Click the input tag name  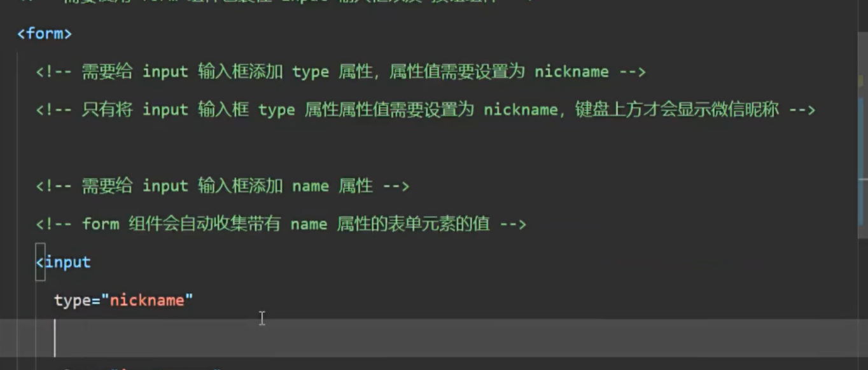click(x=68, y=262)
